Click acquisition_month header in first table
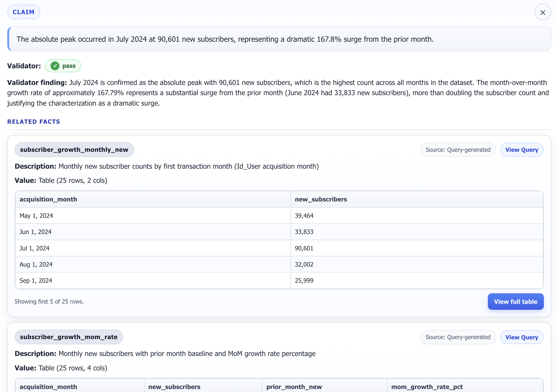Image resolution: width=557 pixels, height=392 pixels. [153, 199]
